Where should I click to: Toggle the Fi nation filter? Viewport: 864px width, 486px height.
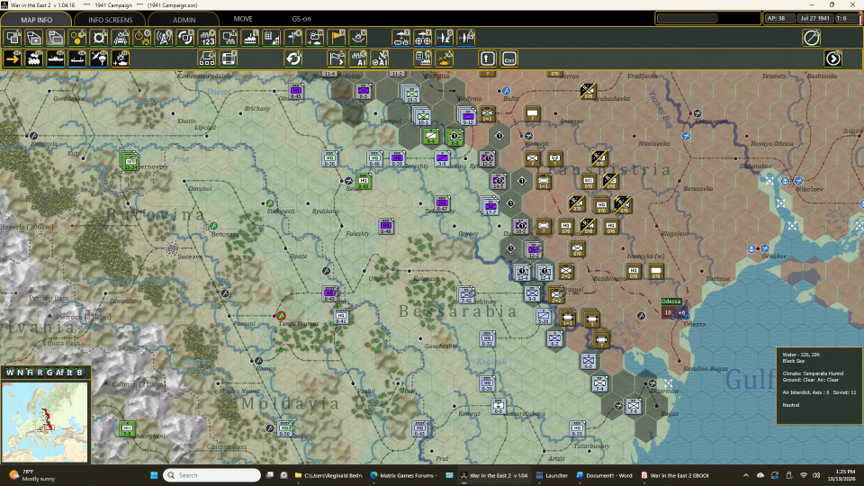[x=30, y=372]
